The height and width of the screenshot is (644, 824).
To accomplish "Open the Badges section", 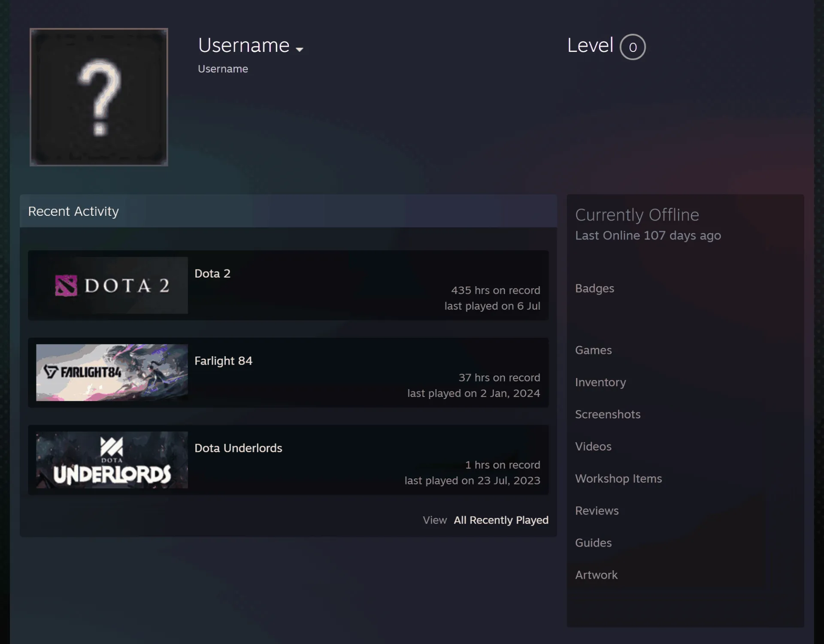I will 594,288.
